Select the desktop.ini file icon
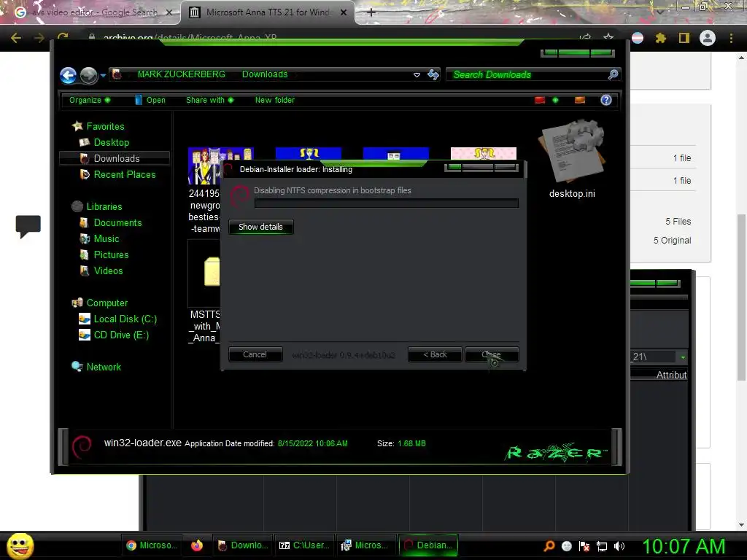This screenshot has width=747, height=560. pos(572,152)
